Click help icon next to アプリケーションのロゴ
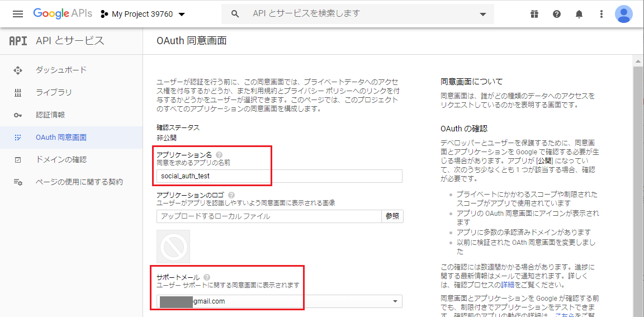Image resolution: width=644 pixels, height=317 pixels. click(x=231, y=195)
